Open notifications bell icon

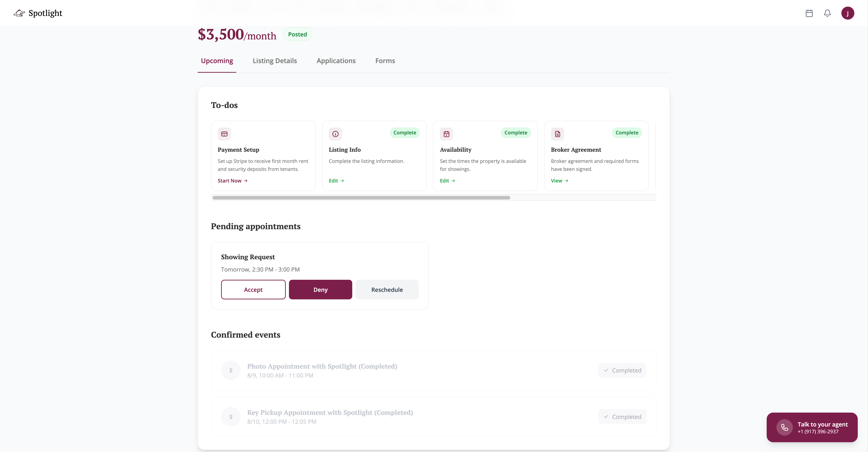pyautogui.click(x=827, y=13)
